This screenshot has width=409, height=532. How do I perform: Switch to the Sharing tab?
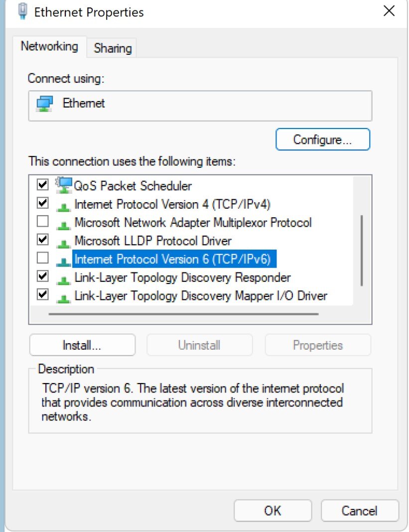coord(112,48)
